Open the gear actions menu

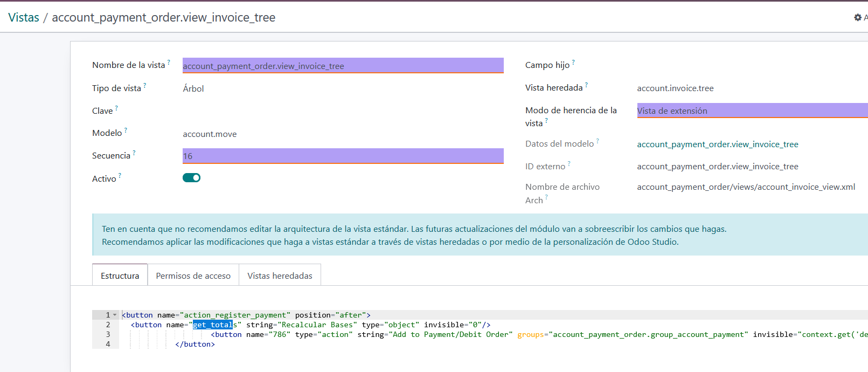pyautogui.click(x=858, y=17)
